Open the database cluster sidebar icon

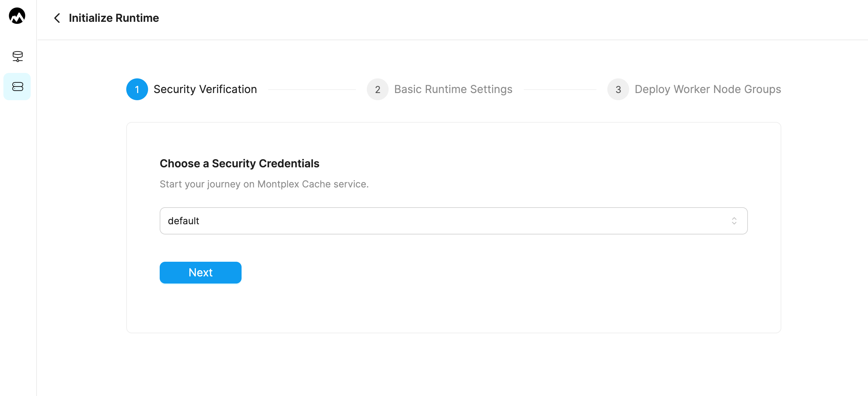pos(17,56)
